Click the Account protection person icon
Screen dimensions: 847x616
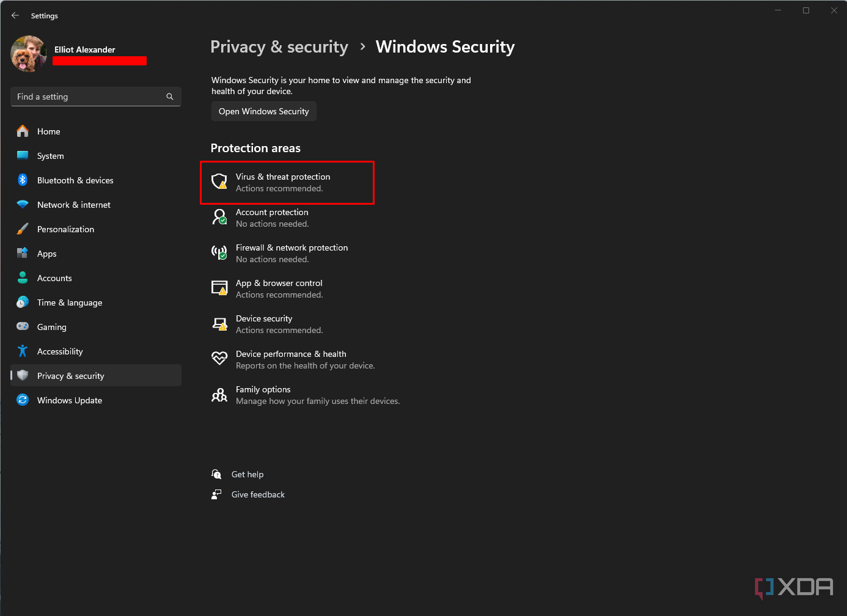(219, 217)
